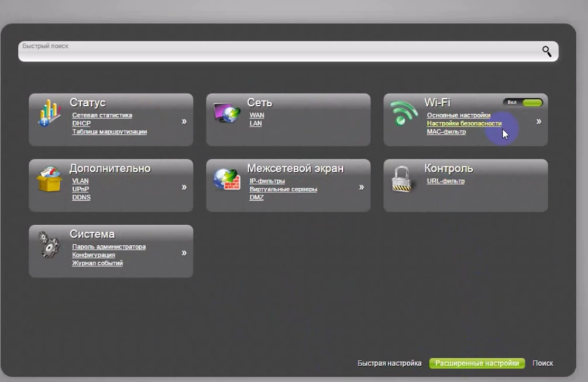Expand the Межсетевой экран section arrow
This screenshot has height=382, width=588.
coord(361,187)
